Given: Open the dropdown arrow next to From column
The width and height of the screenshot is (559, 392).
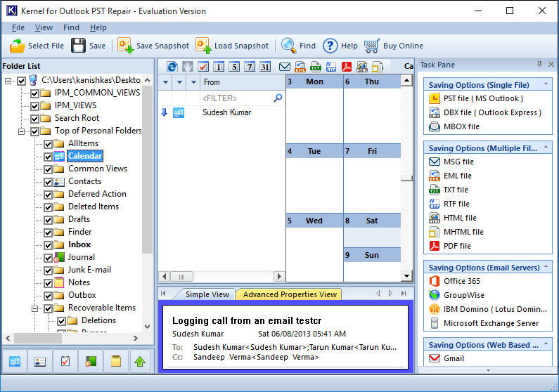Looking at the screenshot, I should click(193, 82).
